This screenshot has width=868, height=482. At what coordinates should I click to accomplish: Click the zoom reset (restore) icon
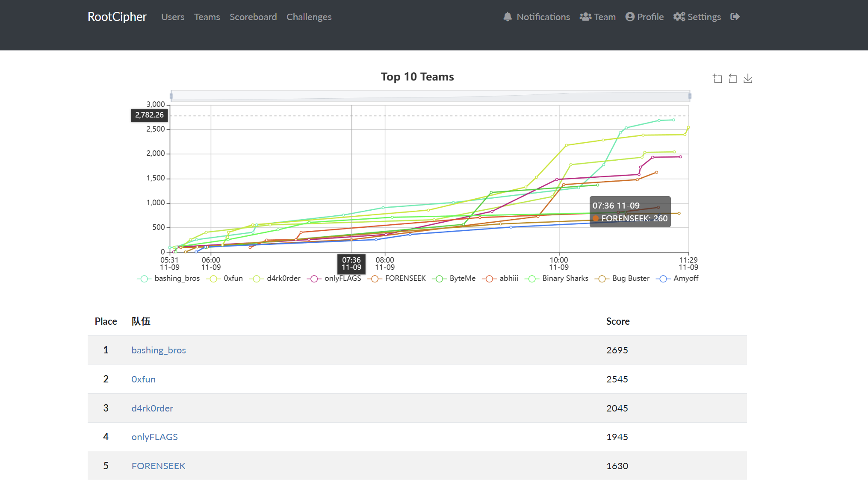coord(732,79)
